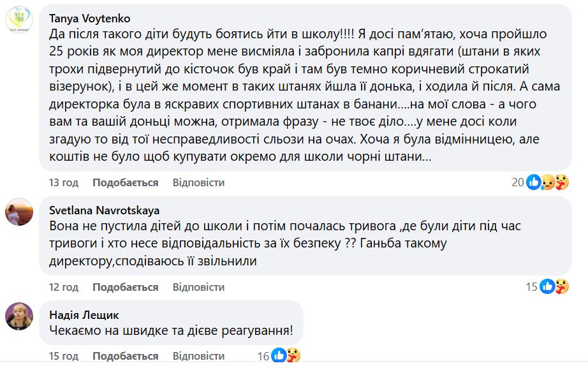Open the '13 год' comment timestamp
588x368 pixels.
coord(64,182)
